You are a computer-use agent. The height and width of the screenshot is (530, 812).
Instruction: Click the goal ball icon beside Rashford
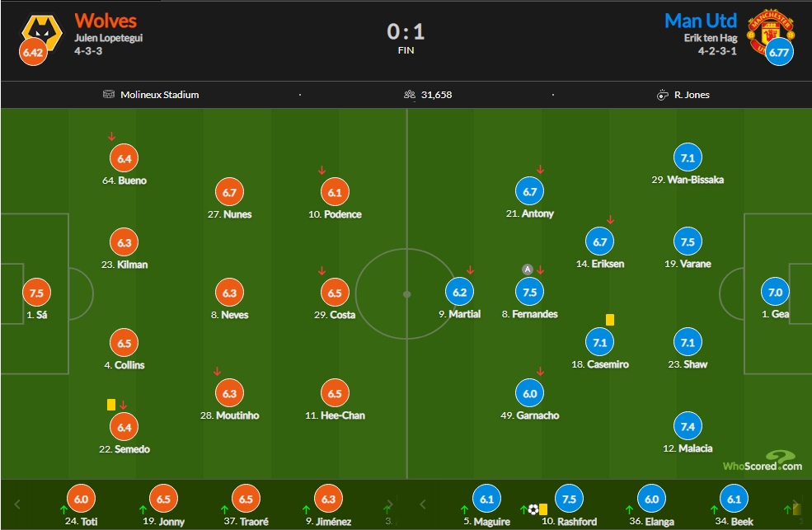pos(533,509)
